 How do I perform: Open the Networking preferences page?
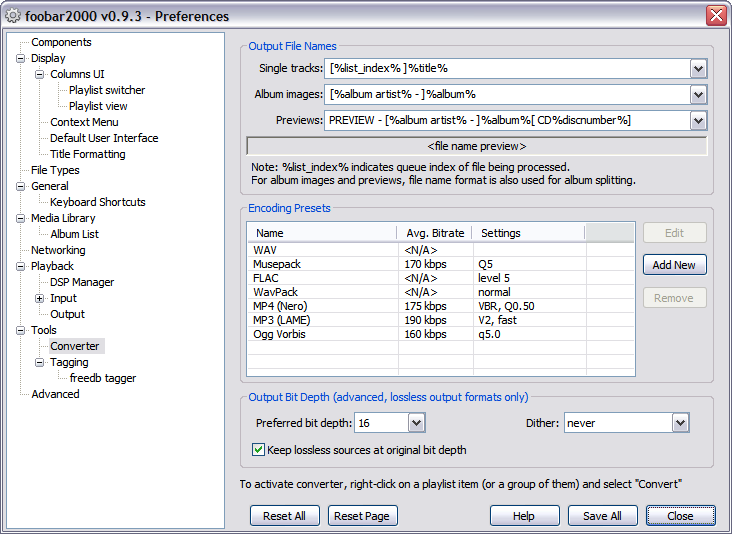[58, 250]
